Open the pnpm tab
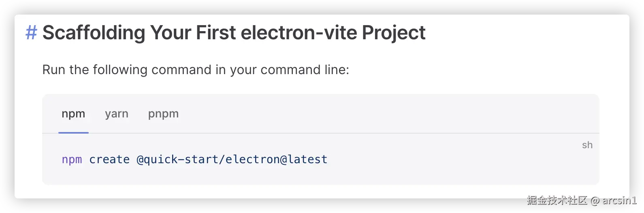 click(163, 114)
